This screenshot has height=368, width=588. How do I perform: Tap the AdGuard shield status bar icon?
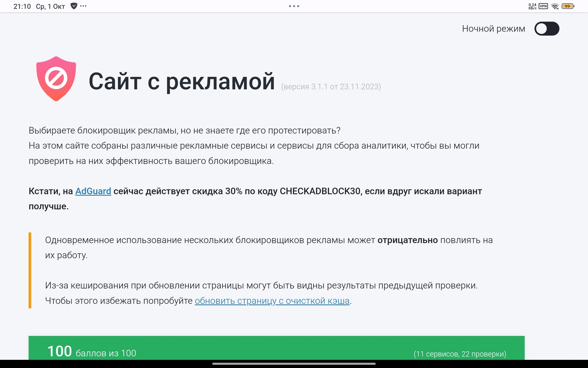(x=74, y=6)
